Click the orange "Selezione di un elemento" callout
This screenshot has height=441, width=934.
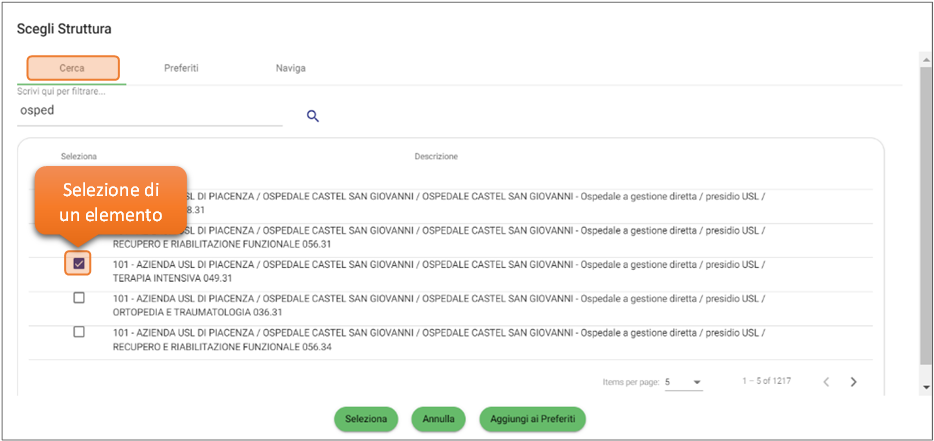(x=111, y=201)
